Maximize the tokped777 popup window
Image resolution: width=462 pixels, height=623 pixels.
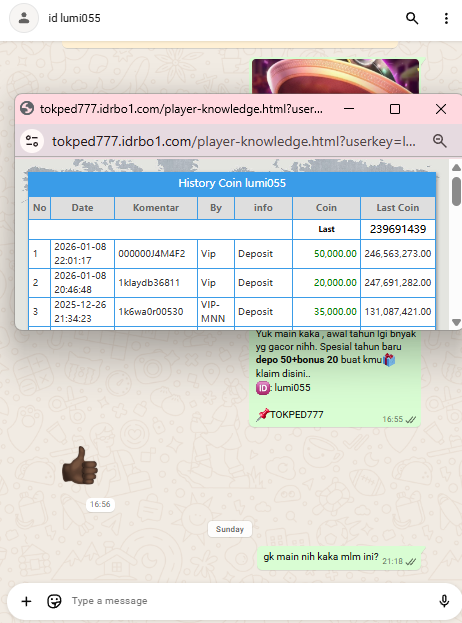[x=394, y=109]
